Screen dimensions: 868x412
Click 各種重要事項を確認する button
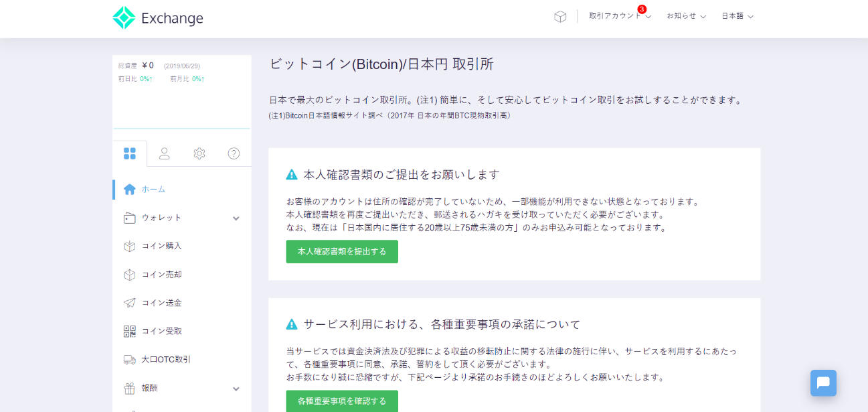coord(342,401)
